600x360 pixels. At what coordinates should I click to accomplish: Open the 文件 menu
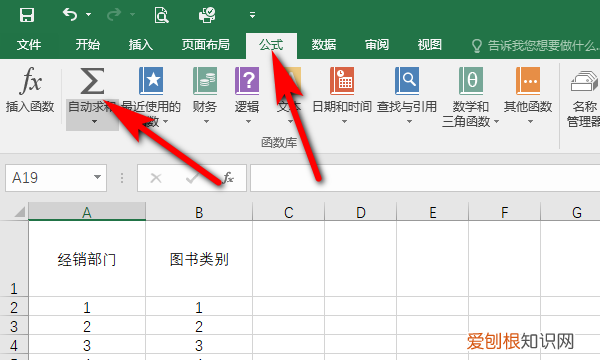point(29,45)
